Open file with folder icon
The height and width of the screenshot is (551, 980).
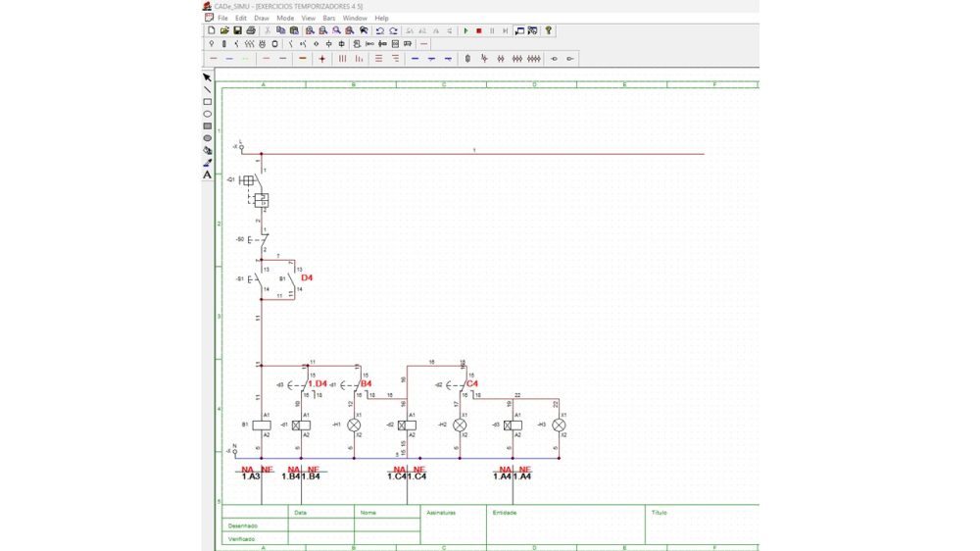224,30
